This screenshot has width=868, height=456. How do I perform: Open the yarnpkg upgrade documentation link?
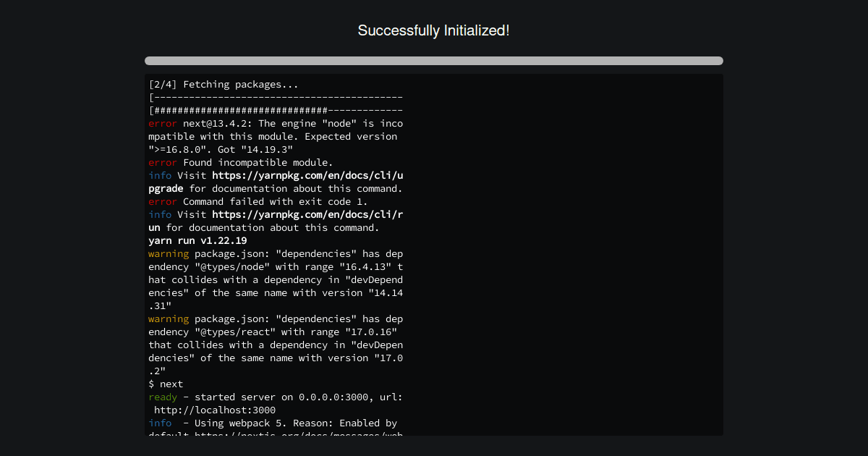click(x=307, y=176)
